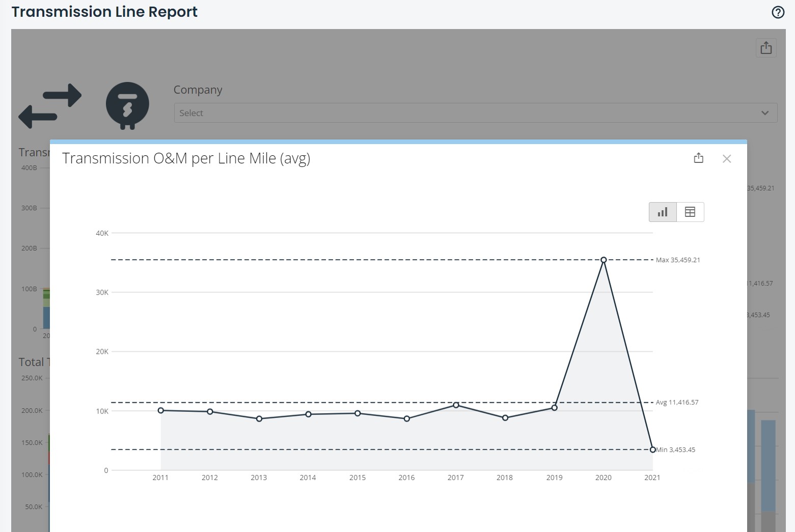Click the 2020 peak data point
Viewport: 795px width, 532px height.
click(604, 260)
